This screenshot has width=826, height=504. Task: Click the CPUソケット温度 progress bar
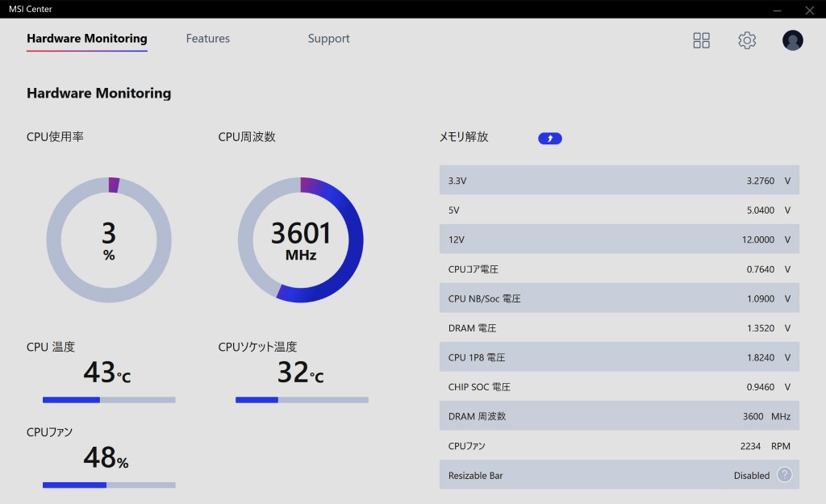(x=302, y=400)
